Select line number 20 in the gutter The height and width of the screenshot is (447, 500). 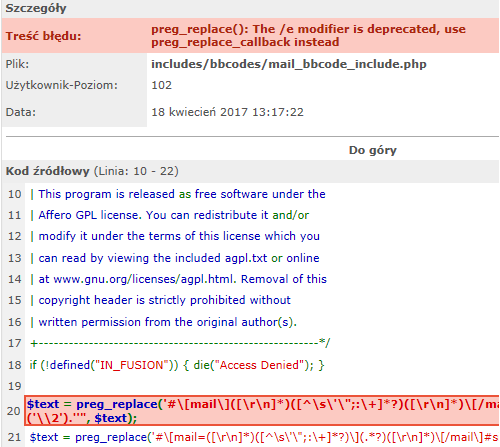coord(14,411)
